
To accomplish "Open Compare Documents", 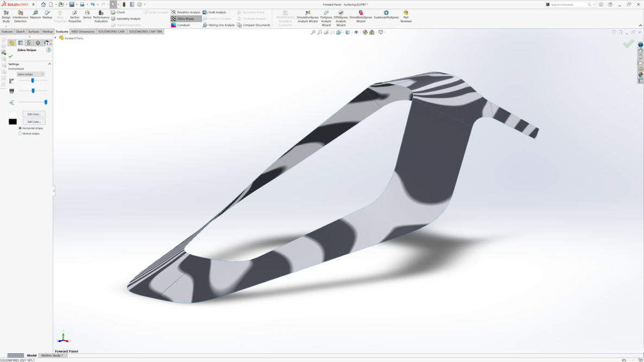I will 254,25.
